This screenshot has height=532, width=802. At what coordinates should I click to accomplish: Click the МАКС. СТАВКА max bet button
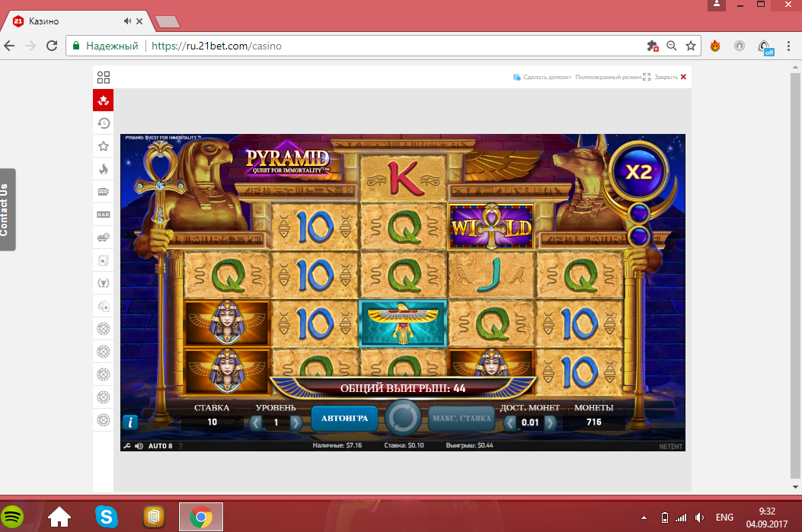pos(462,418)
